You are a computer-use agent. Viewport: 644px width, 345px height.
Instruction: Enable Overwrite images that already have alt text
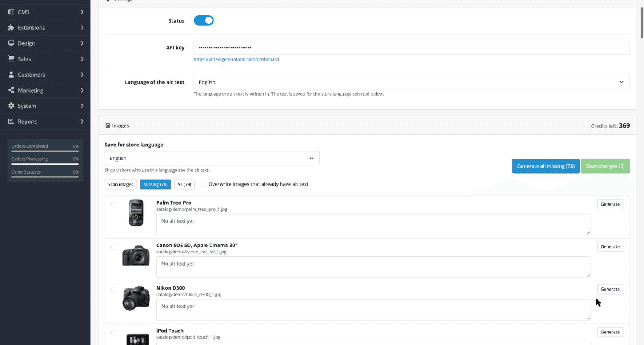[204, 184]
